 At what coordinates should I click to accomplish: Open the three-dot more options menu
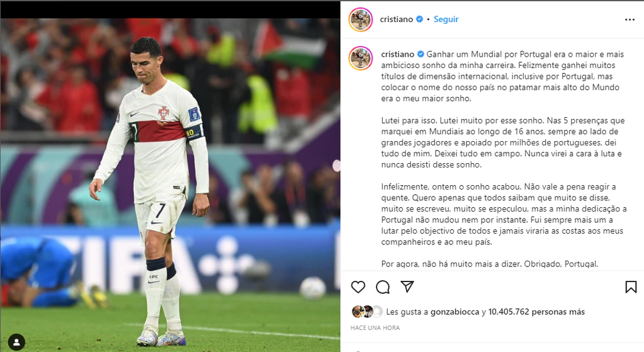pyautogui.click(x=630, y=20)
